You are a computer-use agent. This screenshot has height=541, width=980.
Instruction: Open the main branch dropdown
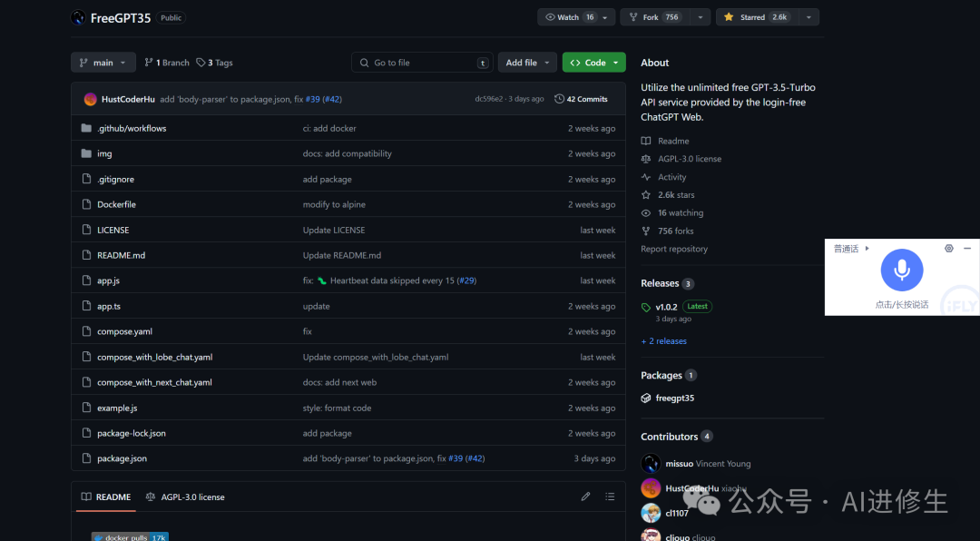tap(103, 63)
